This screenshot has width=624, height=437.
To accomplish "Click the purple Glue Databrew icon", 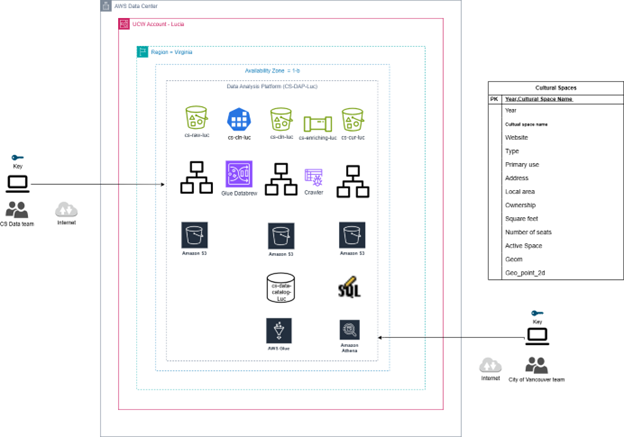I will coord(239,174).
